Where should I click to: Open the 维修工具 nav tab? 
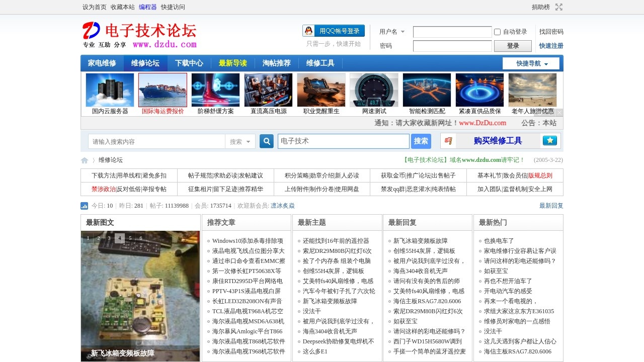pos(320,63)
